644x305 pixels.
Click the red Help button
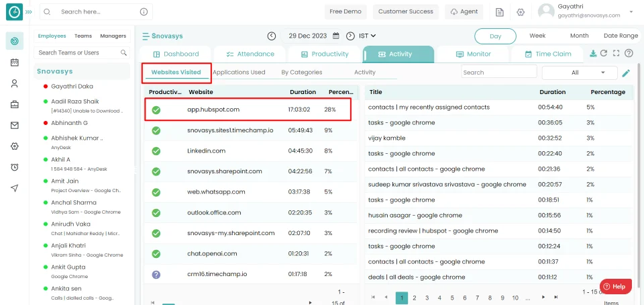pyautogui.click(x=615, y=286)
